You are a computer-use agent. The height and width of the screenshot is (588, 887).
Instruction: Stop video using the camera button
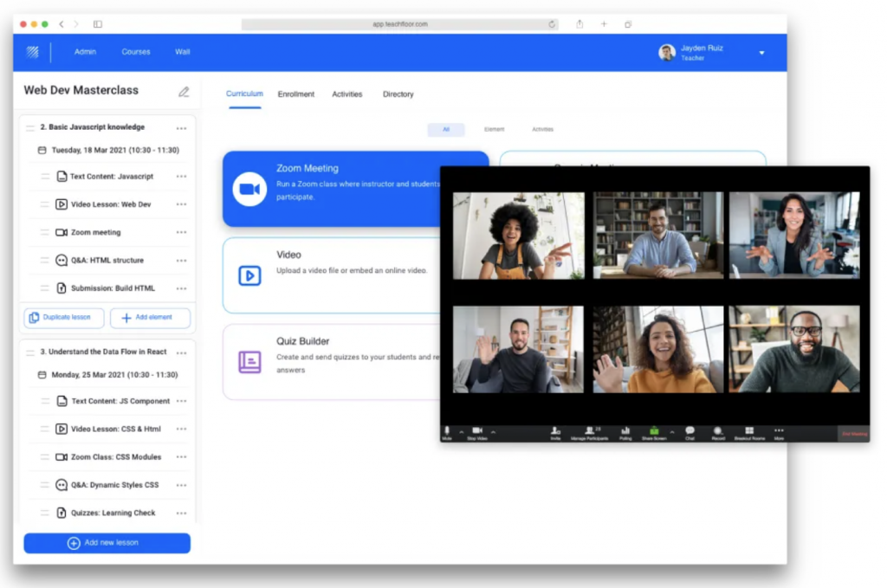(x=477, y=430)
